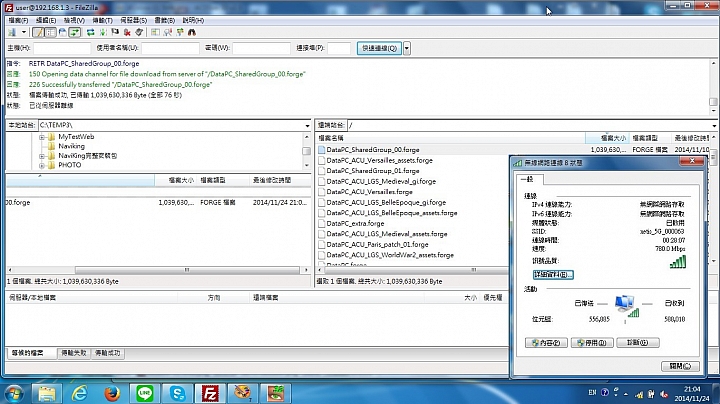Image resolution: width=720 pixels, height=404 pixels.
Task: Select remote file DataPC_SharedGroup_01.forge
Action: (x=372, y=171)
